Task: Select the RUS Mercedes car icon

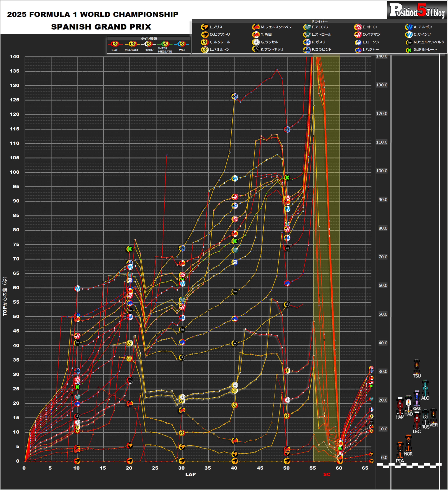Action: click(x=425, y=417)
